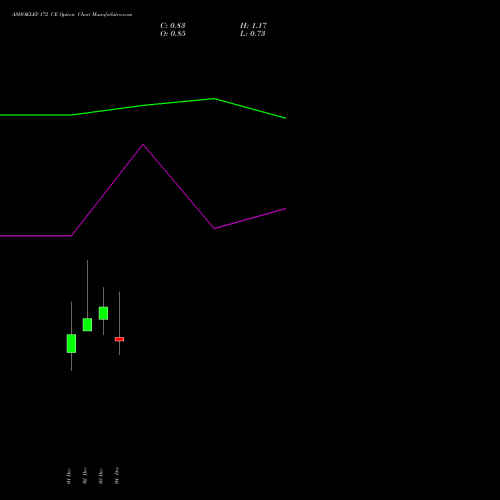The width and height of the screenshot is (500, 500).
Task: Click the 03 Dec green candlestick body
Action: coord(103,313)
